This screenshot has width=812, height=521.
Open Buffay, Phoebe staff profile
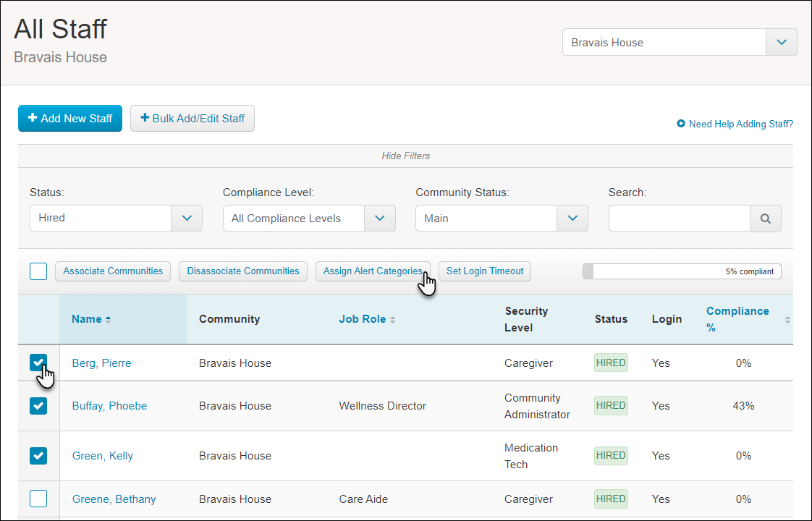(x=109, y=406)
